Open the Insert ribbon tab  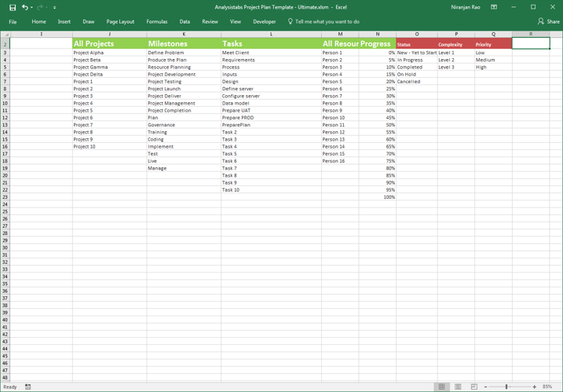[x=64, y=21]
